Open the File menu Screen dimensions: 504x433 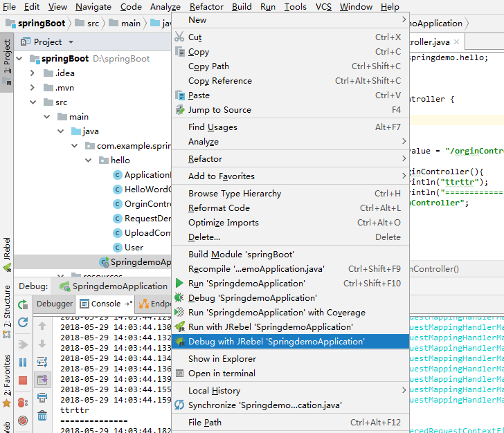[9, 7]
